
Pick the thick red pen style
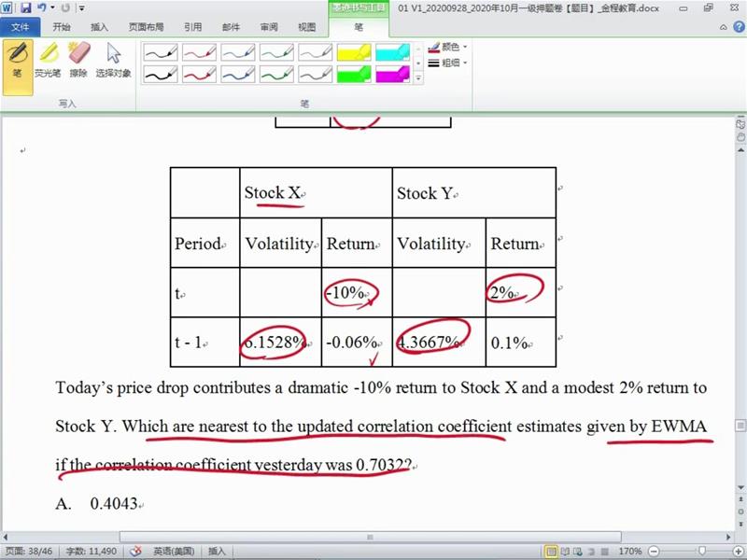coord(199,74)
